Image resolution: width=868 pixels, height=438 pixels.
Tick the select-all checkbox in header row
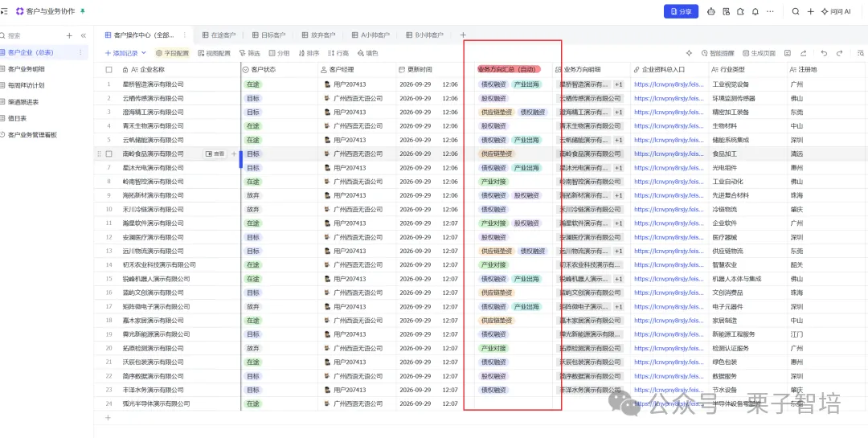pyautogui.click(x=109, y=70)
